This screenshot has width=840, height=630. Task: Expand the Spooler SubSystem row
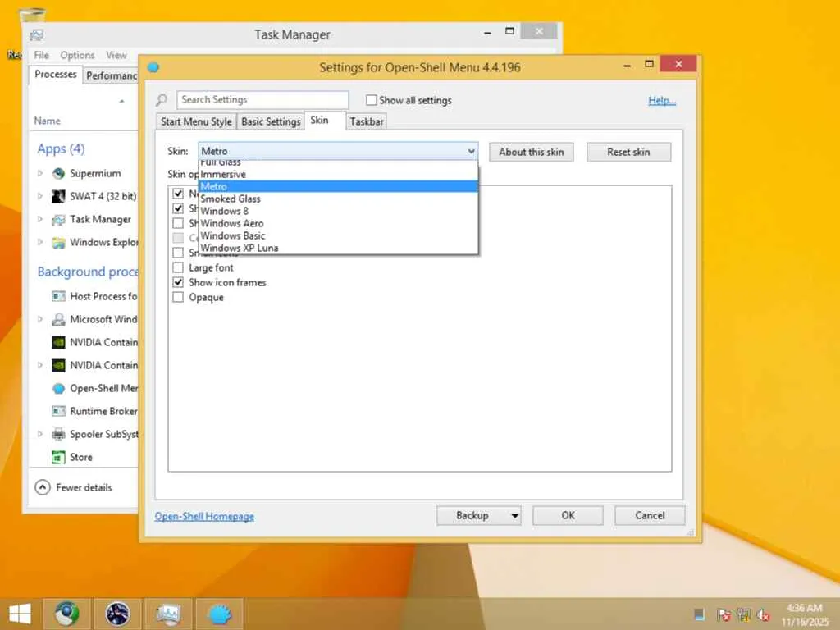40,435
